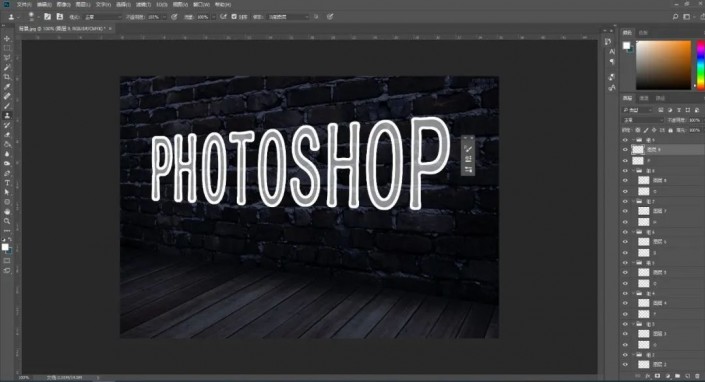Collapse the group 组 8

pos(633,171)
